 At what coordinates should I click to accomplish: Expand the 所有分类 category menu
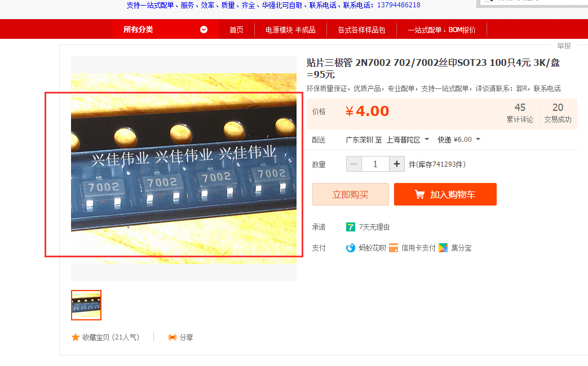point(165,30)
